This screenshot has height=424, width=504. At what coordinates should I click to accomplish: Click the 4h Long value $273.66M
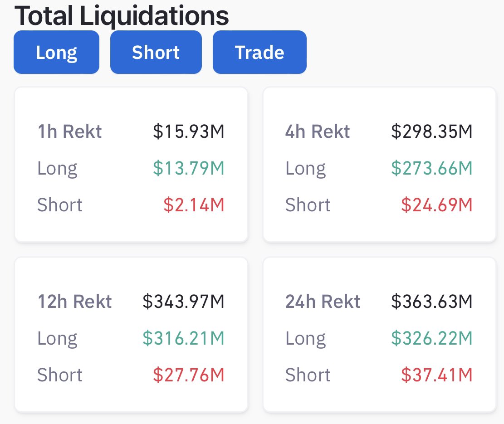432,168
